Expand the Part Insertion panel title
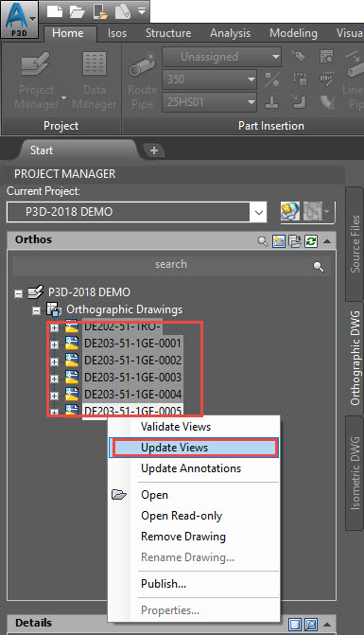This screenshot has width=364, height=635. [271, 126]
